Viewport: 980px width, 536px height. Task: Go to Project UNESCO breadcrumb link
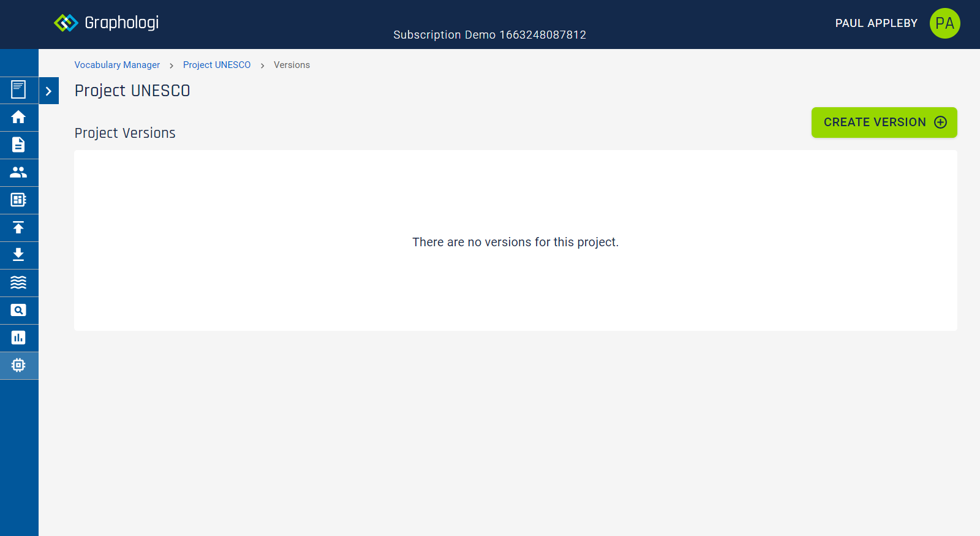click(217, 65)
